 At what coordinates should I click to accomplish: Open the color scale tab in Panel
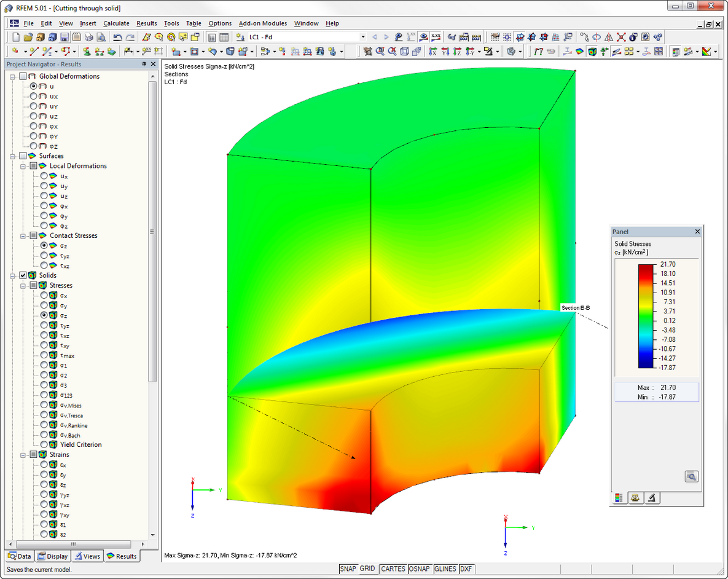click(x=619, y=498)
